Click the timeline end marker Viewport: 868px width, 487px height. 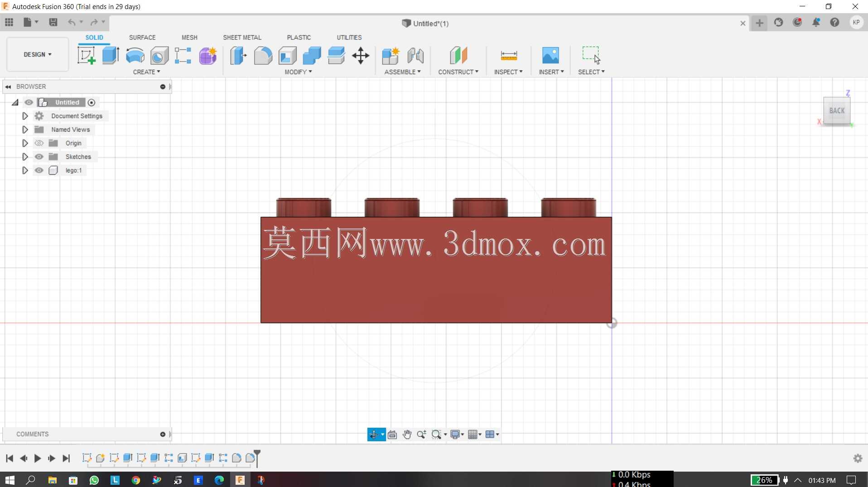[x=257, y=458]
